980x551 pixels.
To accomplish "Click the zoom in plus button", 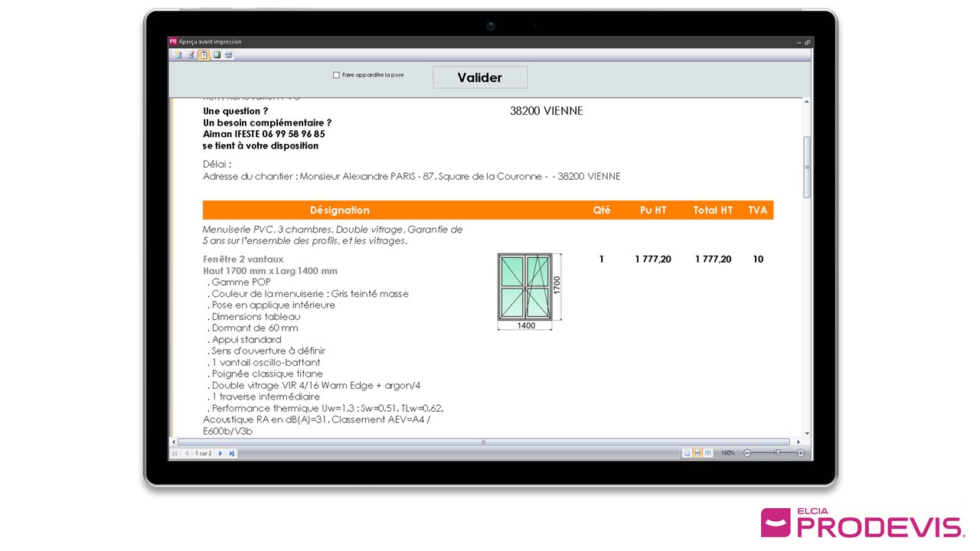I will coord(801,453).
